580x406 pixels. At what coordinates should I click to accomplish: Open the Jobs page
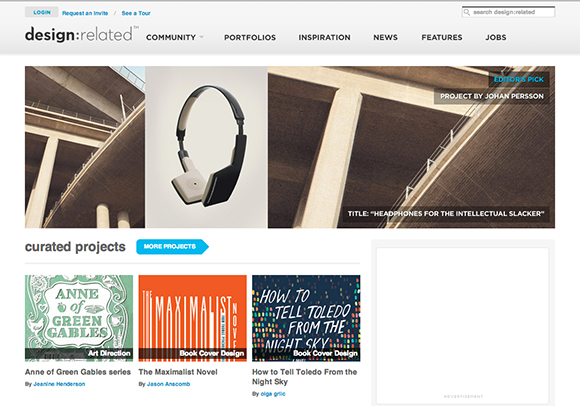pos(496,37)
